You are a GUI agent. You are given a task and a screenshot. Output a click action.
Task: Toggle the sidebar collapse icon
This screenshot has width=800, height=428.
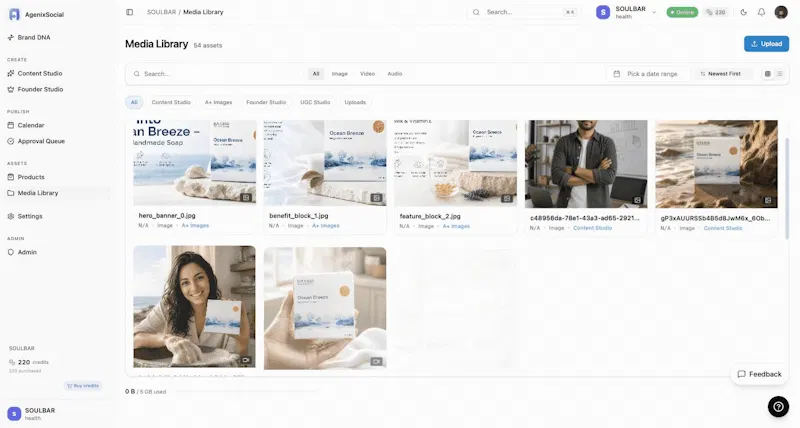pyautogui.click(x=130, y=12)
